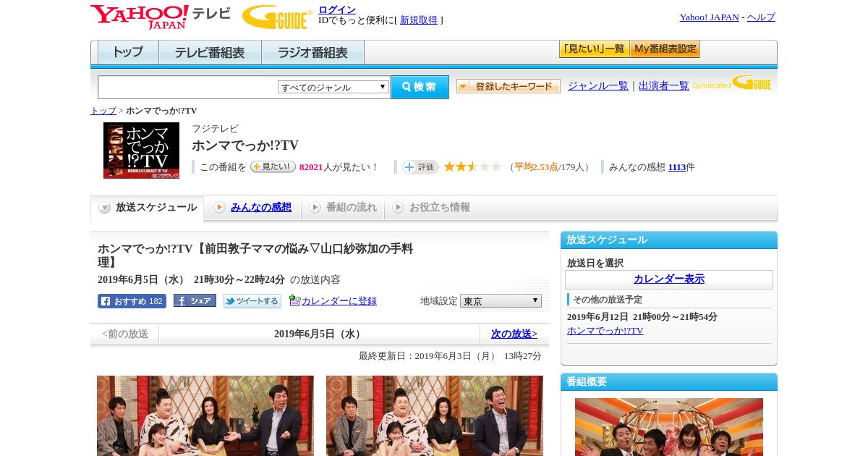Viewport: 868px width, 456px height.
Task: Open the ヘルプ link
Action: (x=761, y=17)
